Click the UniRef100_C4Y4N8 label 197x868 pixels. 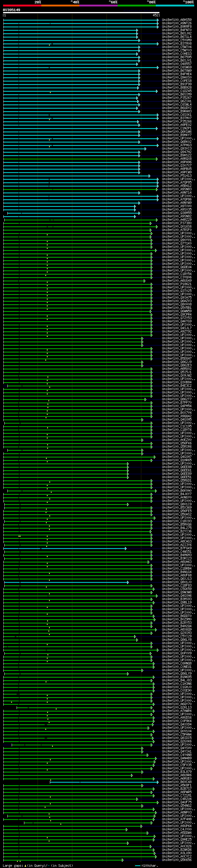click(x=177, y=755)
